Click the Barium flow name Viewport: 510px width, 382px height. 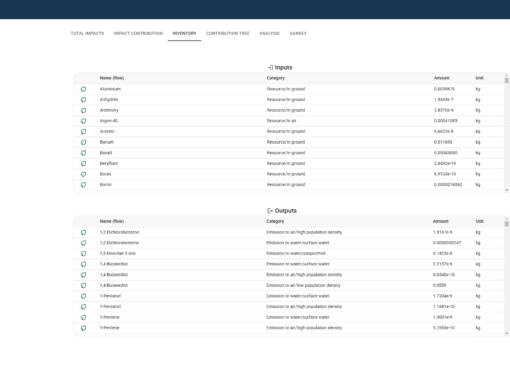point(107,142)
